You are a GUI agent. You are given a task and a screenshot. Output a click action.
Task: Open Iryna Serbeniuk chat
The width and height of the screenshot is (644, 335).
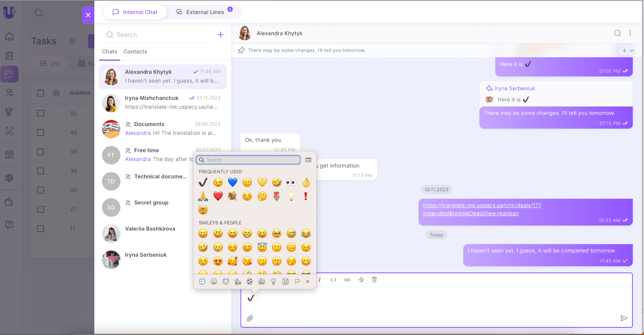point(146,255)
